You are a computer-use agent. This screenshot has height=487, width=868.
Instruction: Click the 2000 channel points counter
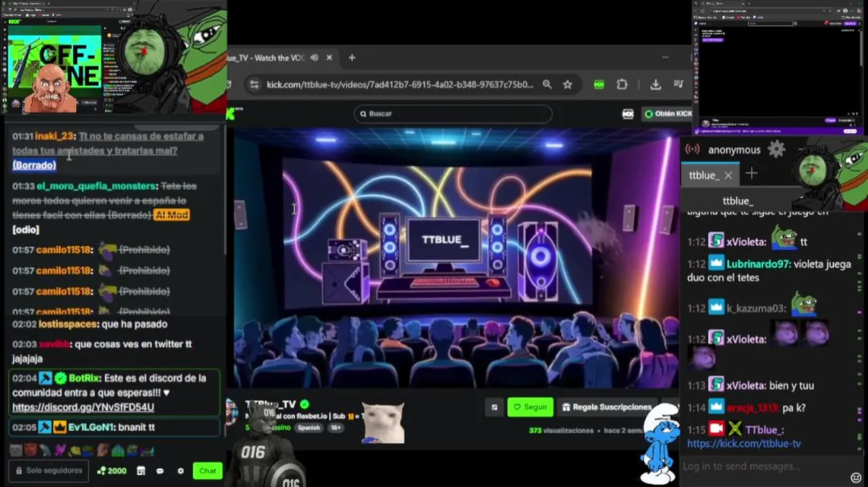tap(112, 471)
